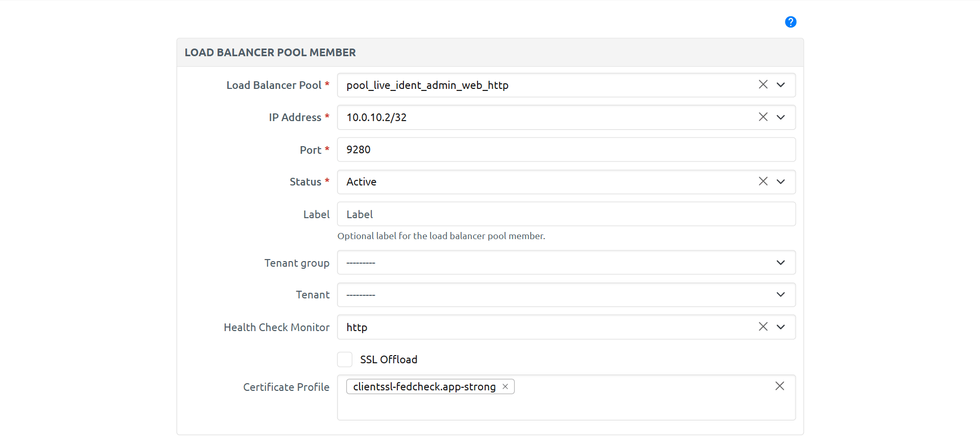The width and height of the screenshot is (980, 444).
Task: Click the pool_live_ident_admin_web_http selected value
Action: [427, 85]
